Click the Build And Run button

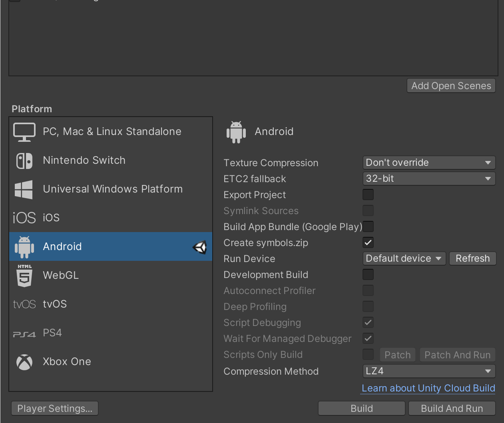pos(452,408)
